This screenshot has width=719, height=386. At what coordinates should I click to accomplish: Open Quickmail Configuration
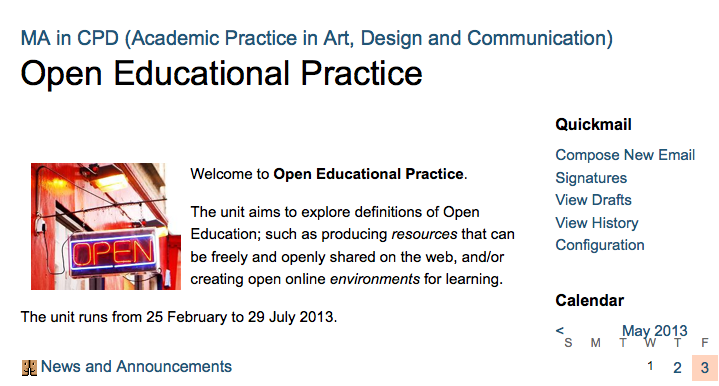tap(600, 245)
